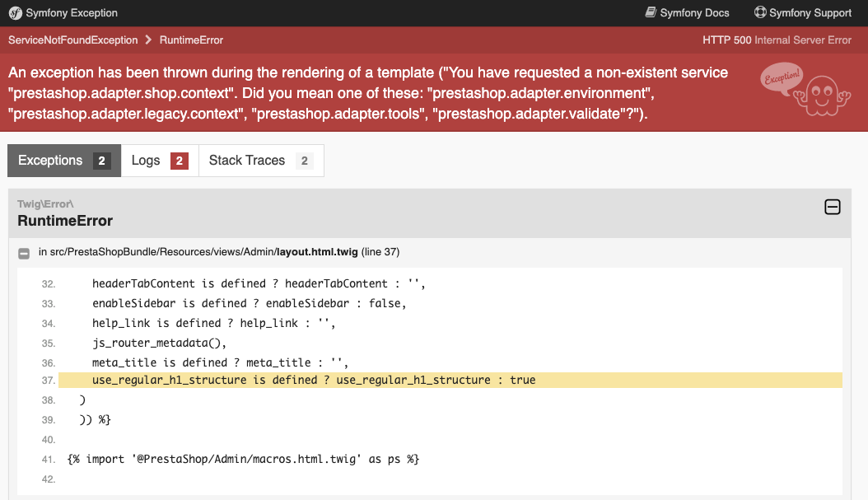
Task: Click the Stack Traces count badge
Action: [x=304, y=161]
